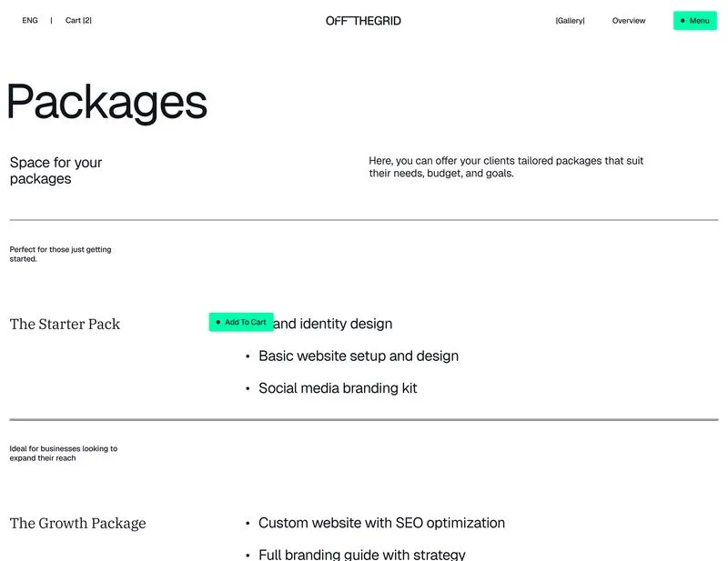The height and width of the screenshot is (561, 728).
Task: Click the Add To Cart button
Action: point(241,322)
